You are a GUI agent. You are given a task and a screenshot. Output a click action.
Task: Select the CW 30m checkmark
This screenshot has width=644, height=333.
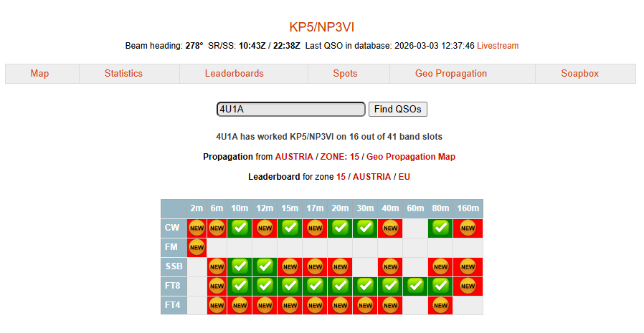click(x=365, y=228)
